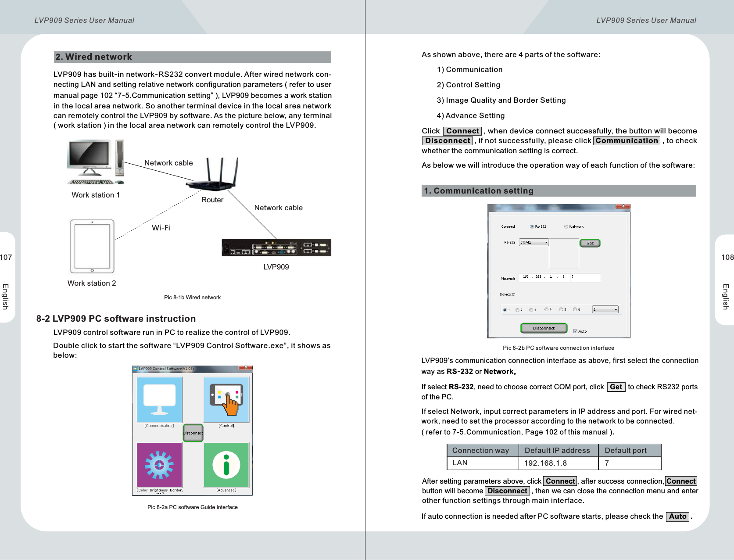Close the connection settings dialog

click(x=623, y=206)
